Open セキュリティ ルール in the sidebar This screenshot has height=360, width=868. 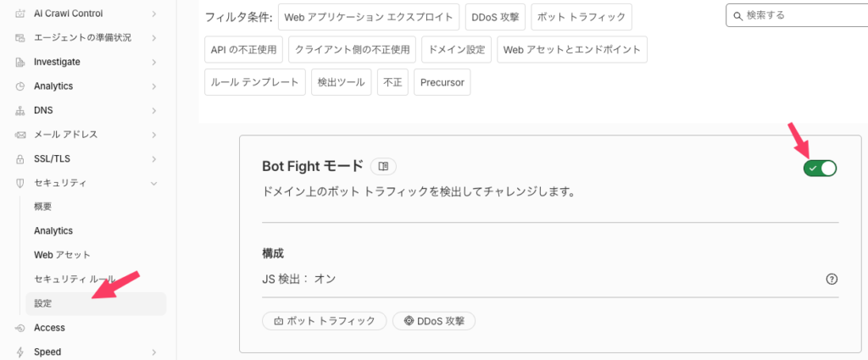(75, 280)
